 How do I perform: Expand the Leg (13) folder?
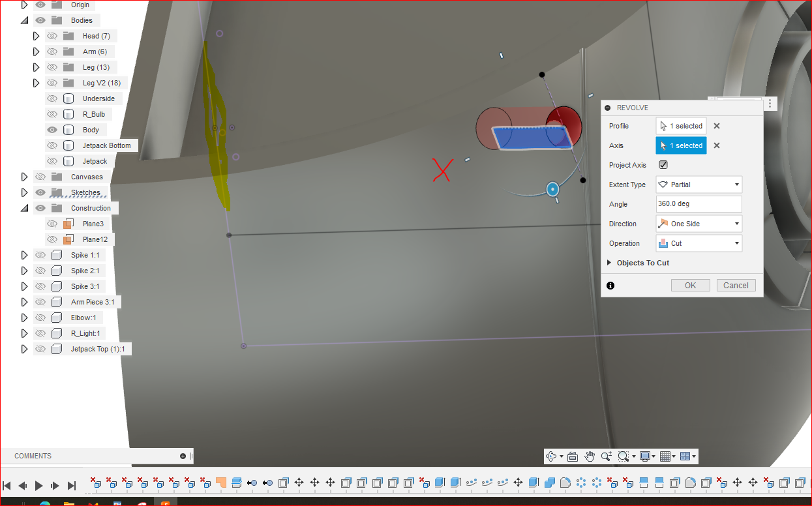pyautogui.click(x=37, y=67)
